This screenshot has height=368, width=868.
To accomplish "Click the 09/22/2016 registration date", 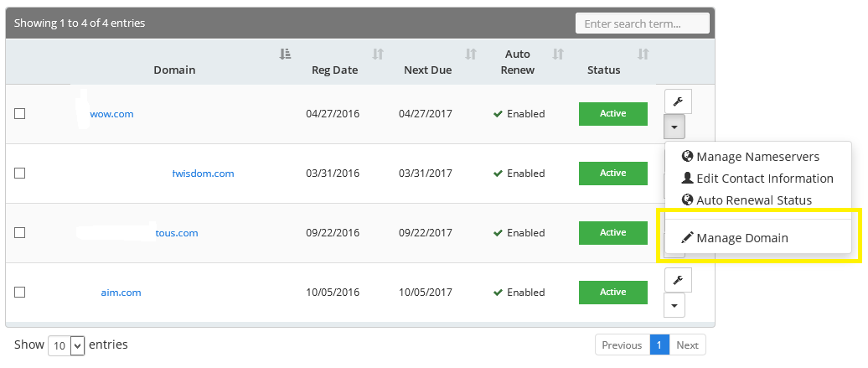I will (333, 233).
